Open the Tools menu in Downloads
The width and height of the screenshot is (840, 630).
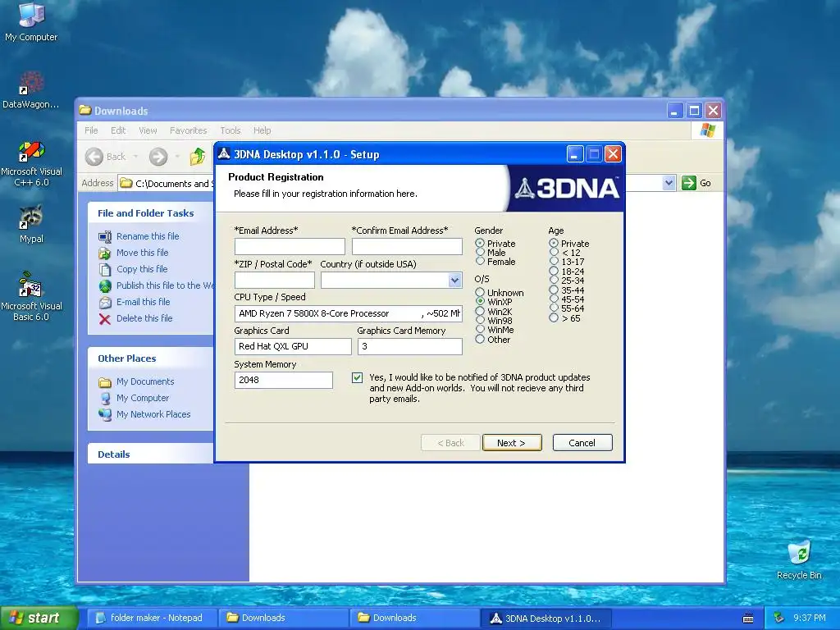231,130
